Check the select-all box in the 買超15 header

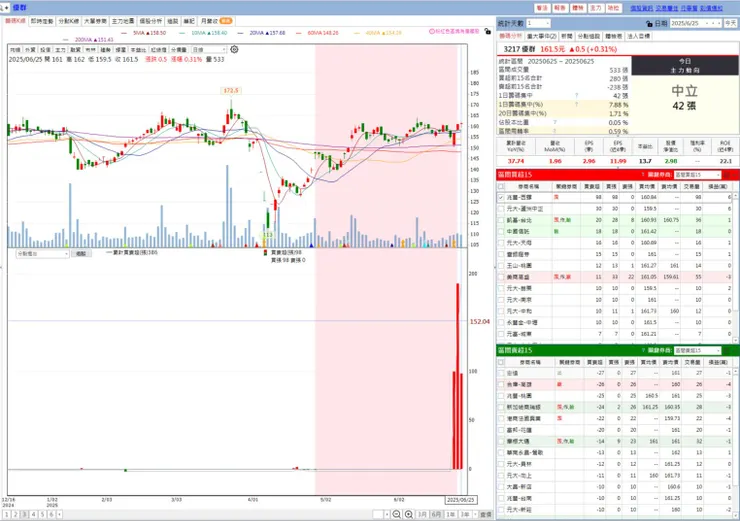pyautogui.click(x=501, y=186)
